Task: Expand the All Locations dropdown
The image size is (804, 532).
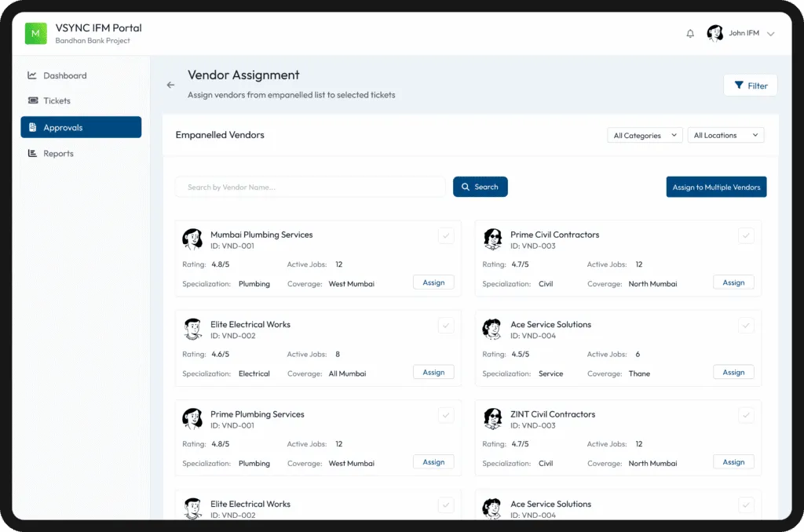Action: coord(725,135)
